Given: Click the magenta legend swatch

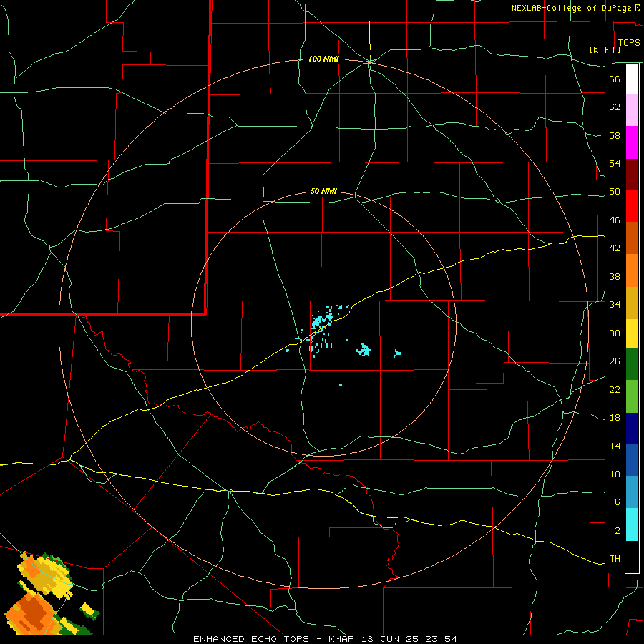Looking at the screenshot, I should point(632,142).
